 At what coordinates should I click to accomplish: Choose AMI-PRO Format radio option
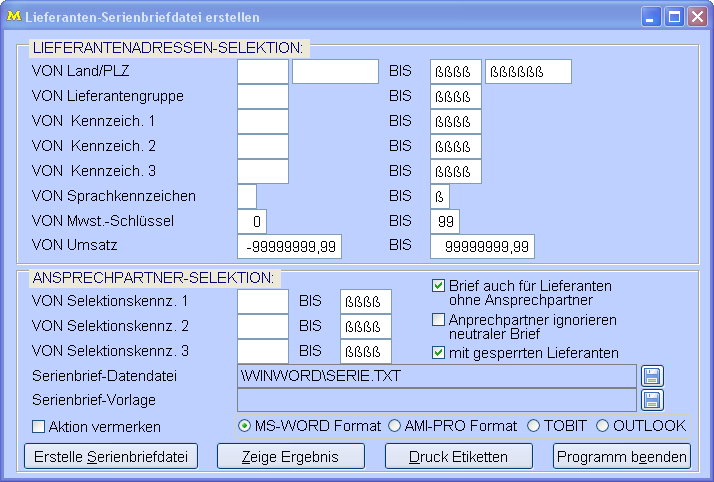point(394,426)
